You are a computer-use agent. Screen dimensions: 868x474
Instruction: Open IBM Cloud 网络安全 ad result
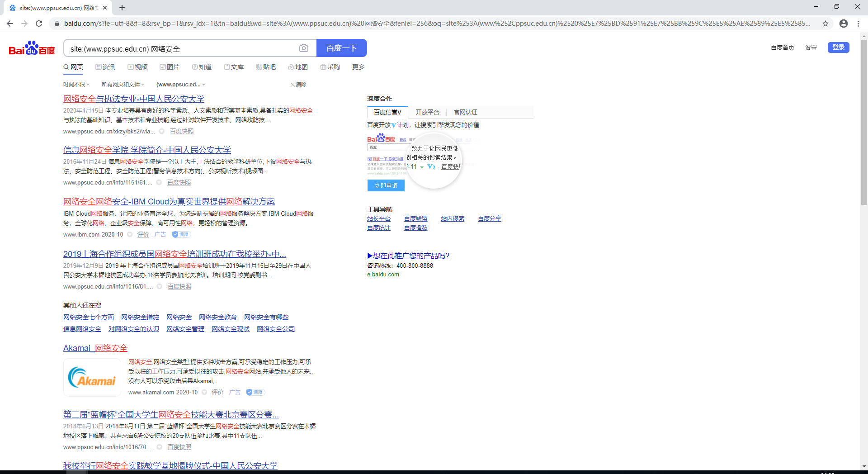tap(169, 202)
